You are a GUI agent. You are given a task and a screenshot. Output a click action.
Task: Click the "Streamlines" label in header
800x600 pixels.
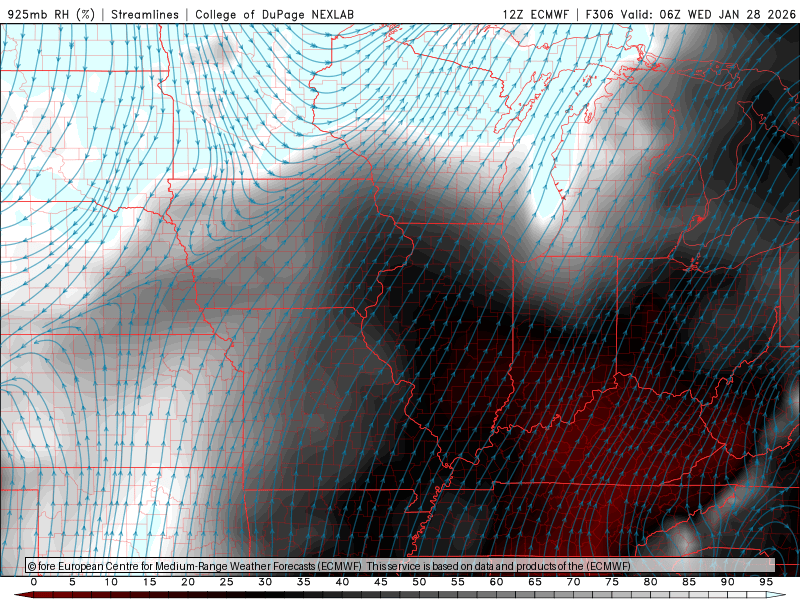point(145,14)
